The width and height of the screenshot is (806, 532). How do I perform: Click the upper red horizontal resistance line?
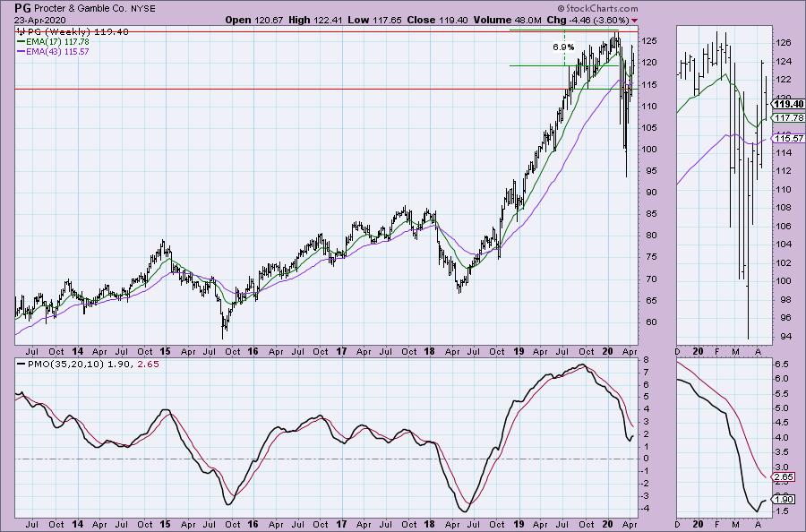[326, 32]
